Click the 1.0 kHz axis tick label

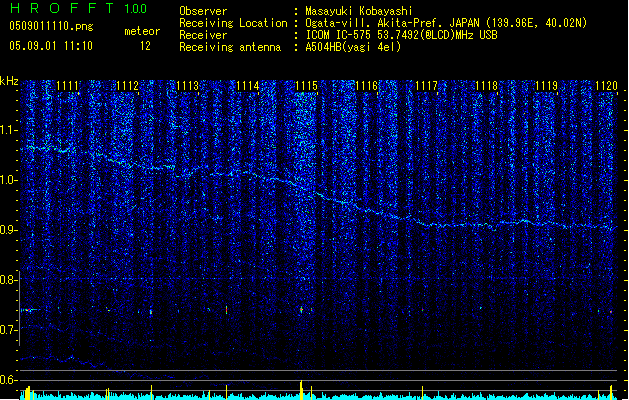[x=9, y=180]
